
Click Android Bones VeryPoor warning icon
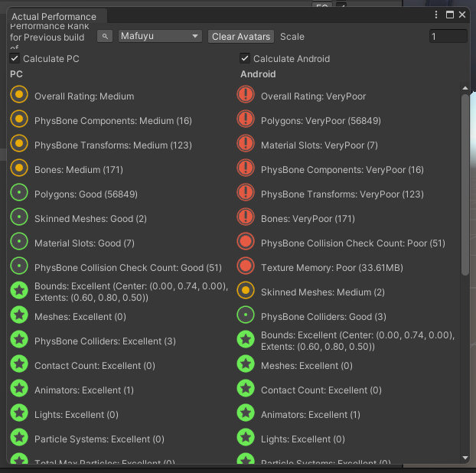pos(246,217)
